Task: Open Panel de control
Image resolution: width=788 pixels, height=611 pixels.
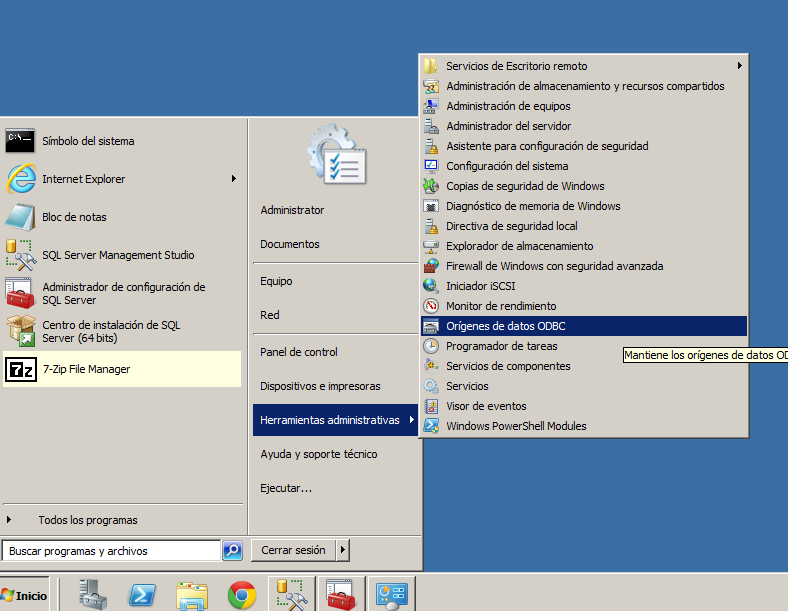Action: [299, 352]
